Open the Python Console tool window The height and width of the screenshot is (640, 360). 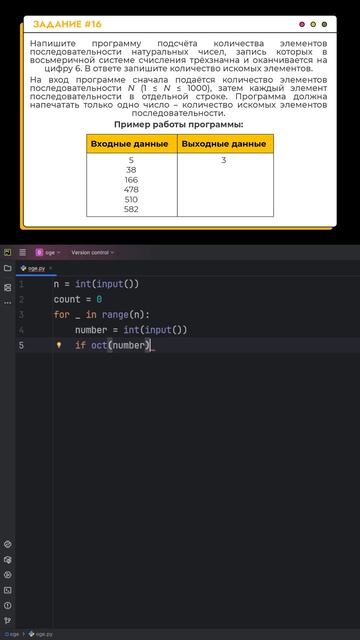[x=7, y=544]
